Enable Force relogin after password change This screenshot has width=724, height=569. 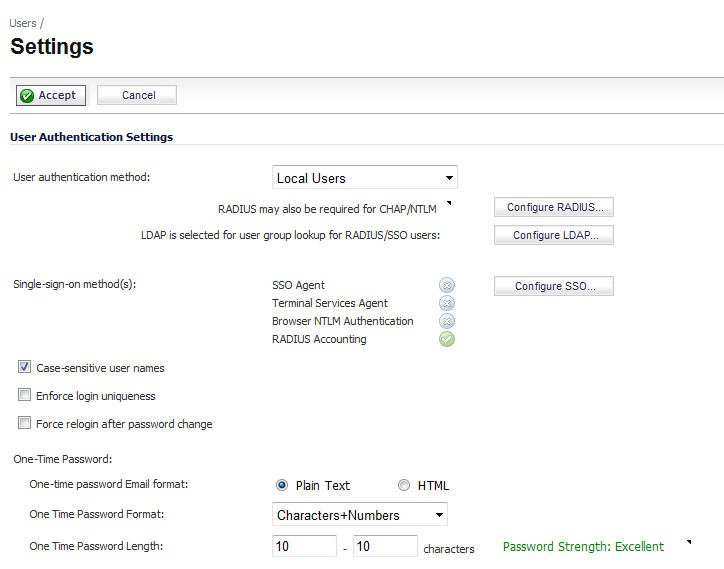[24, 423]
